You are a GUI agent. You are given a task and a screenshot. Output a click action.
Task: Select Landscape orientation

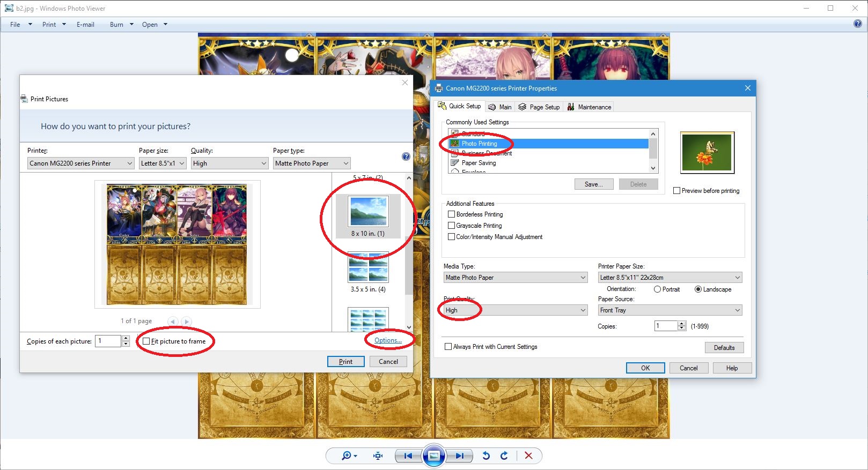point(698,289)
